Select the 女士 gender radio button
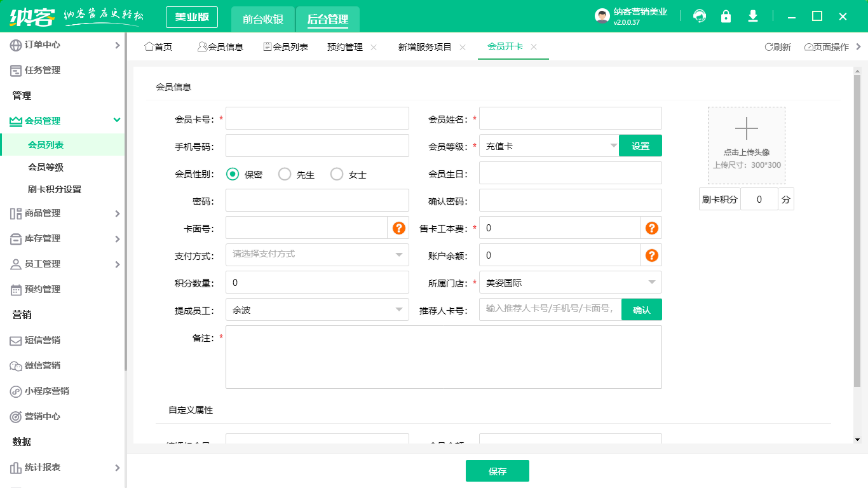The image size is (868, 488). 337,174
